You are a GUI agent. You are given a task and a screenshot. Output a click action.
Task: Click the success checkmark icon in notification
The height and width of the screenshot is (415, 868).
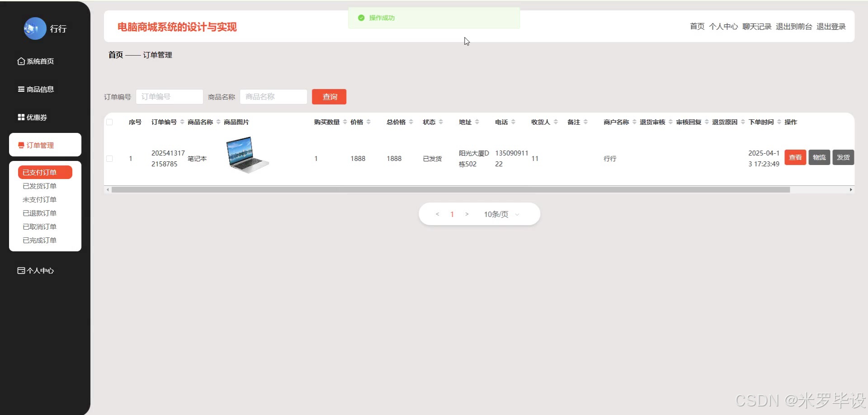pyautogui.click(x=361, y=18)
